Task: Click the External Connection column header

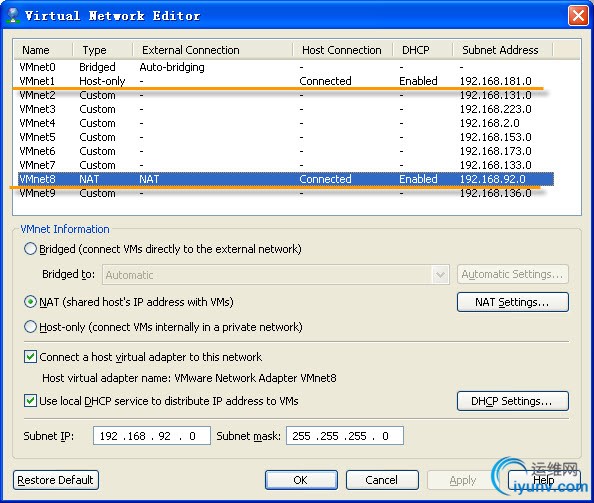Action: pos(213,50)
